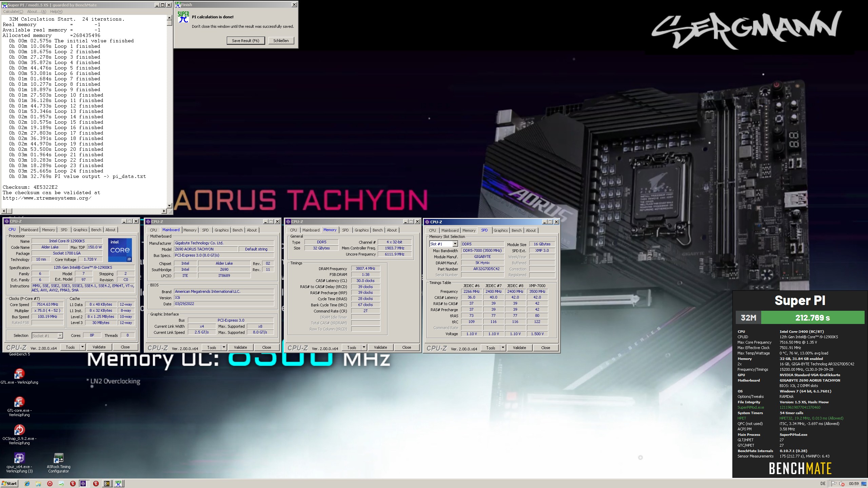
Task: Select Memory tab in CPU-Z SPD window
Action: (469, 230)
